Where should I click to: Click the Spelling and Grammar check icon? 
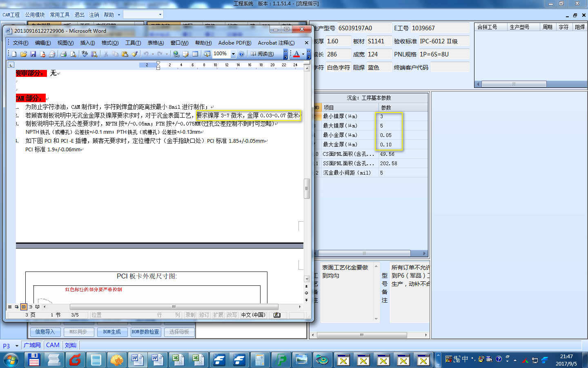(x=85, y=54)
